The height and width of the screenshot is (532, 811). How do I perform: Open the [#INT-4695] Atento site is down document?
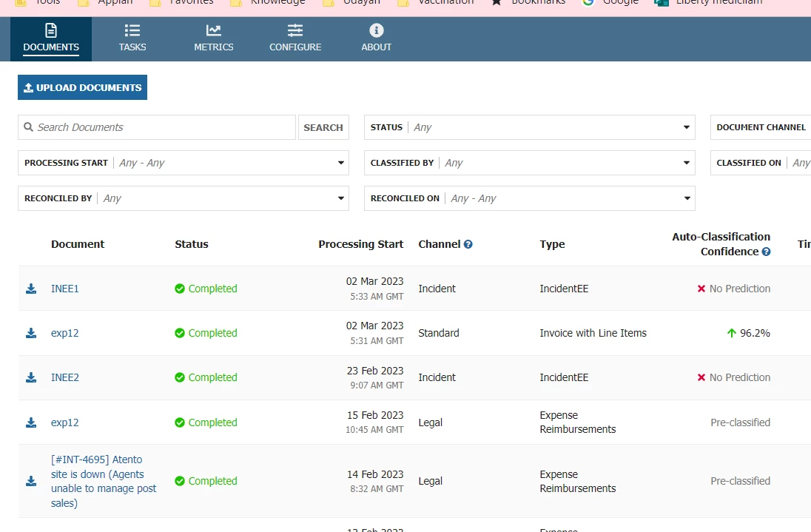104,481
